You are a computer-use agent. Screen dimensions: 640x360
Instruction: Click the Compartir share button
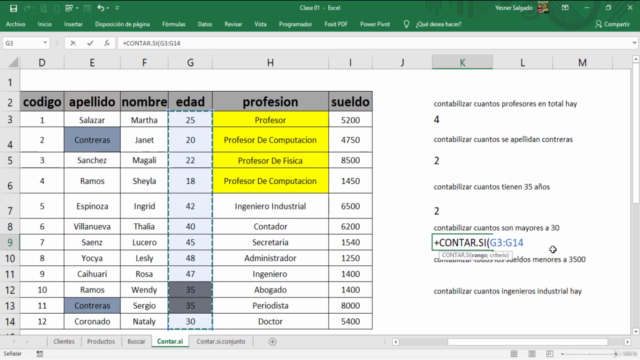tap(612, 24)
